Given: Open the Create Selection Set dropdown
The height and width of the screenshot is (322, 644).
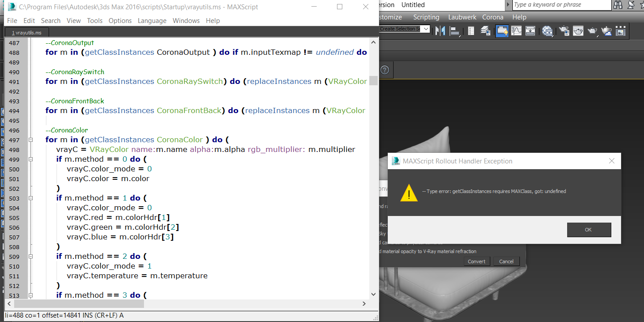Looking at the screenshot, I should pos(426,29).
